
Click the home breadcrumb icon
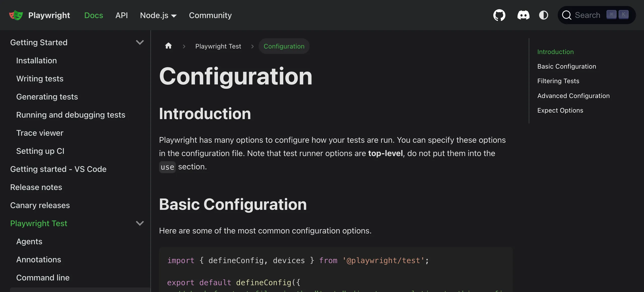(168, 46)
